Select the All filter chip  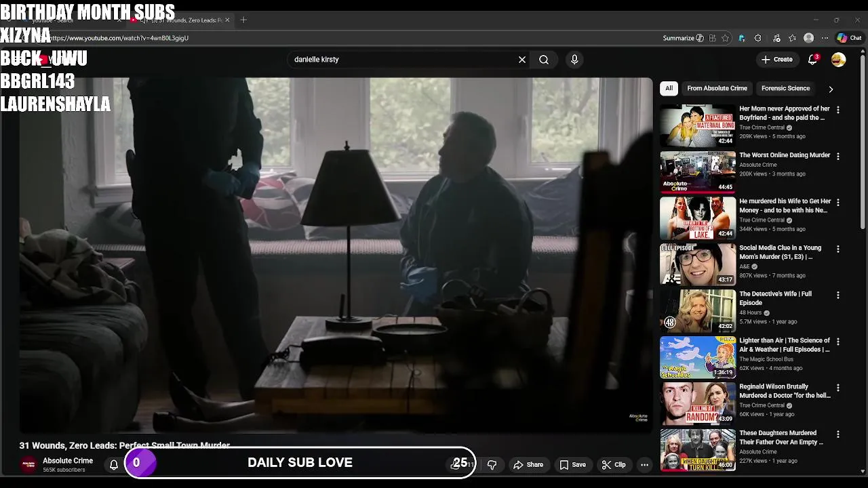[x=669, y=88]
